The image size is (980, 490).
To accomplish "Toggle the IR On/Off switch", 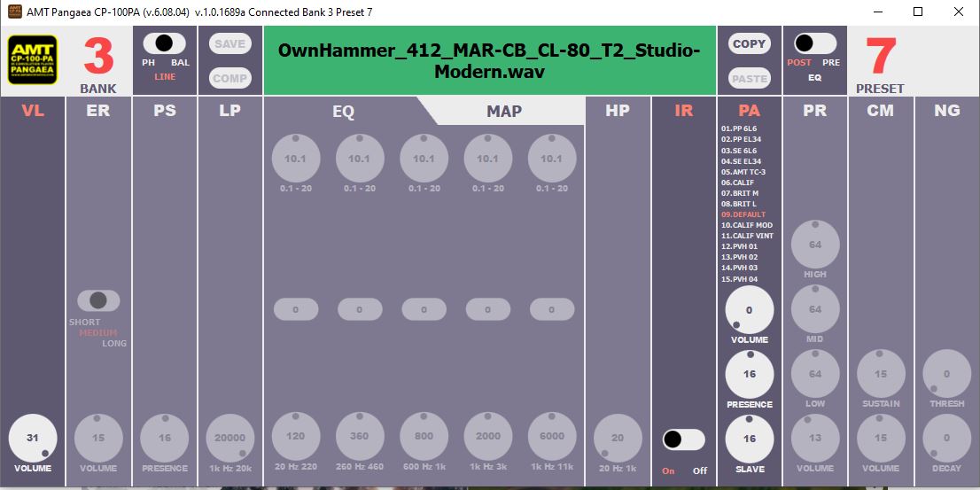I will coord(684,439).
